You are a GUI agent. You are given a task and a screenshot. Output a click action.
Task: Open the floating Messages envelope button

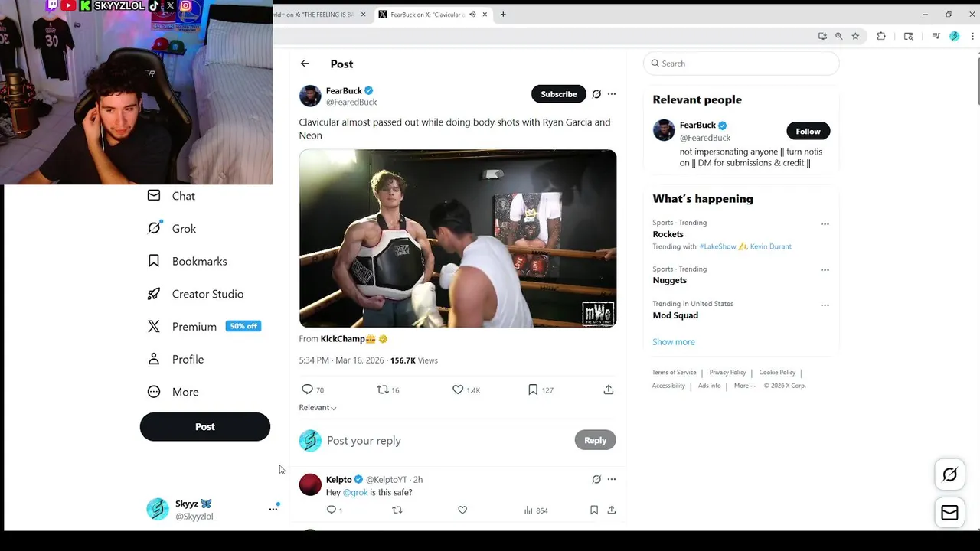(949, 513)
